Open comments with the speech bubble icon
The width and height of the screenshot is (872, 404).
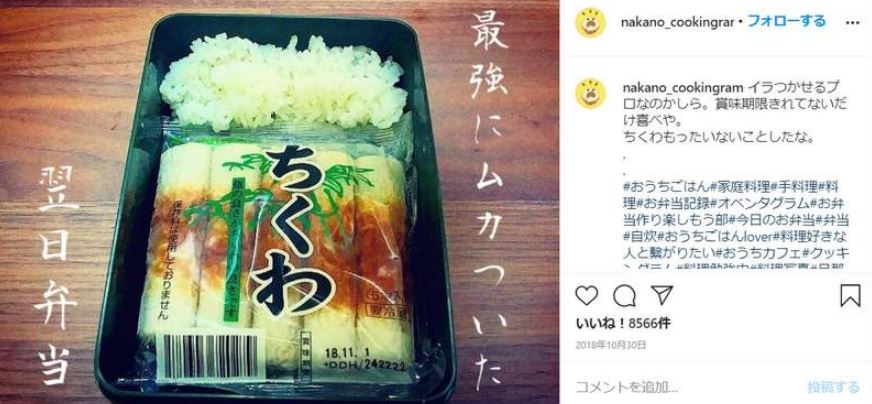pos(624,295)
